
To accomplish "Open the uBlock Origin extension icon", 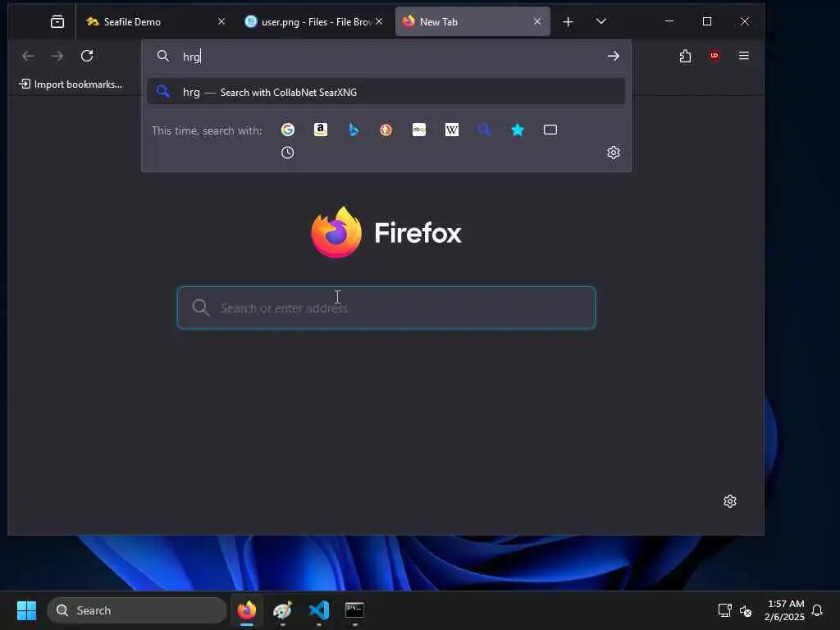I will click(714, 56).
